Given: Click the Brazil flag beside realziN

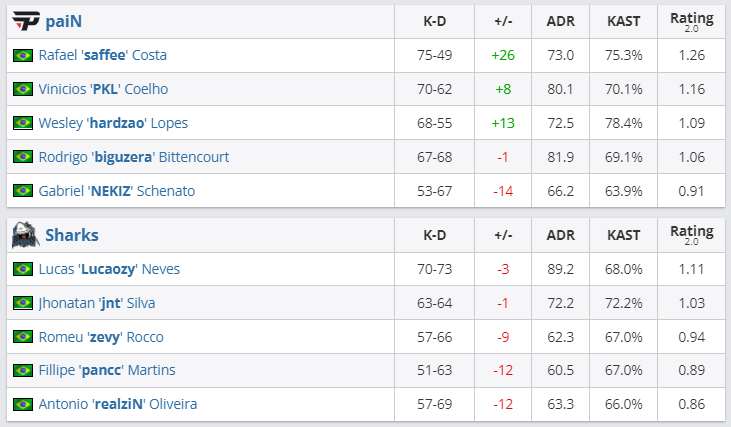Looking at the screenshot, I should coord(22,404).
